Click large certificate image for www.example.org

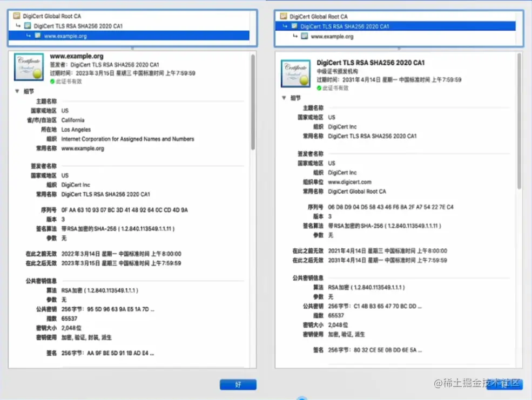(x=29, y=67)
